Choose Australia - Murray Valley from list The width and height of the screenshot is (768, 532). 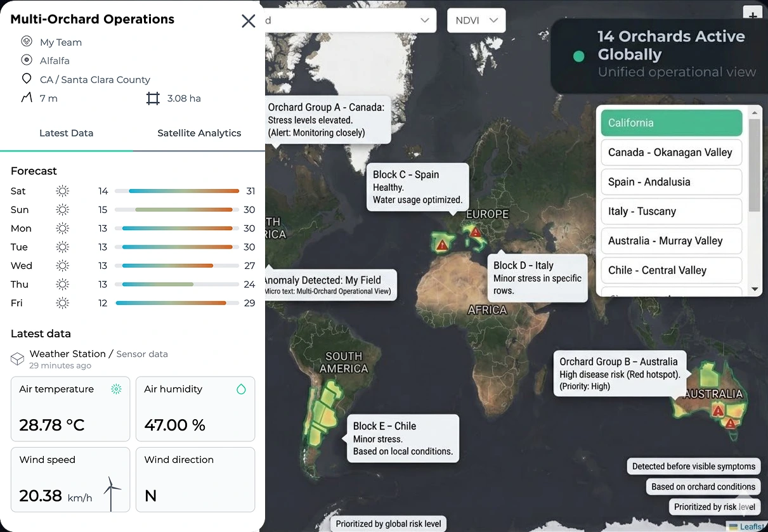tap(671, 241)
